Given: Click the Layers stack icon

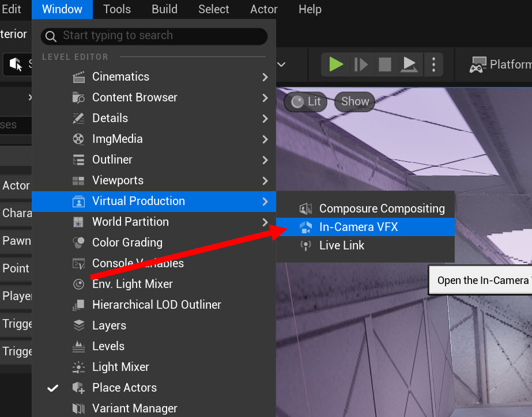Looking at the screenshot, I should [79, 325].
